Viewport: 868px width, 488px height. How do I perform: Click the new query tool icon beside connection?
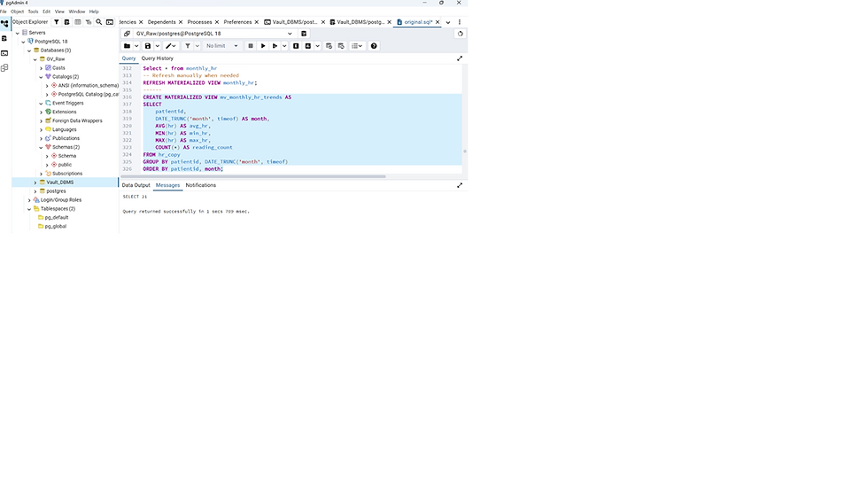pyautogui.click(x=304, y=34)
